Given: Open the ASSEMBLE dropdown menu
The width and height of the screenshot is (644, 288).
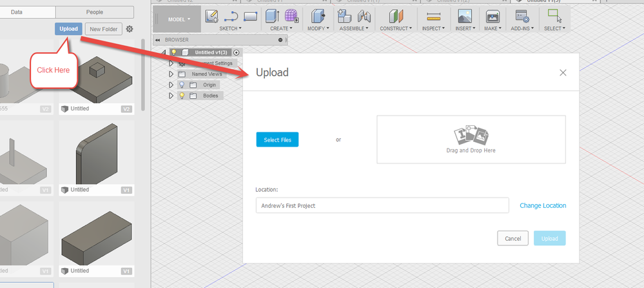Looking at the screenshot, I should 354,28.
